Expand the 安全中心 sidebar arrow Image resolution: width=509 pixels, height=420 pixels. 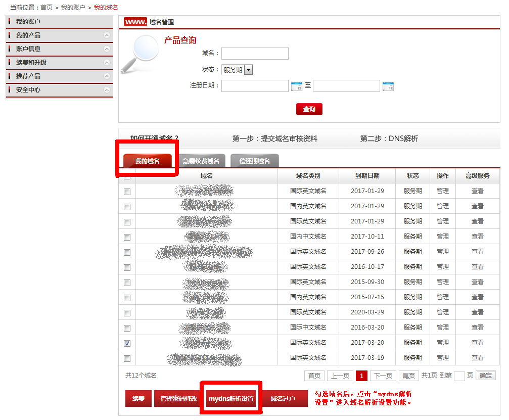(107, 90)
